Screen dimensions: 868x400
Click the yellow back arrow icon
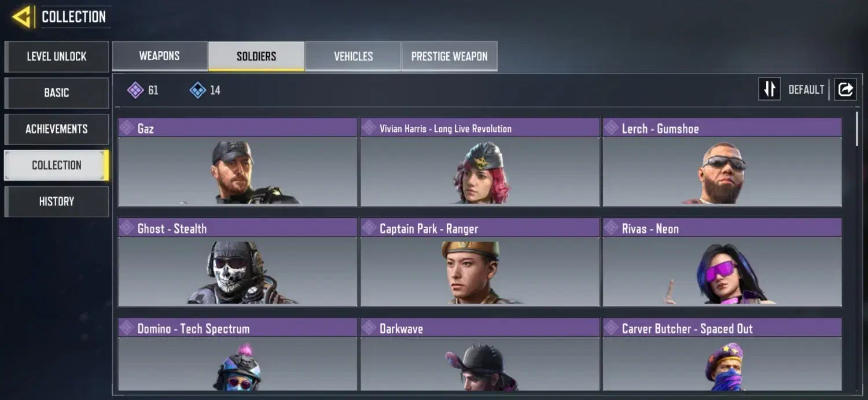click(x=21, y=17)
